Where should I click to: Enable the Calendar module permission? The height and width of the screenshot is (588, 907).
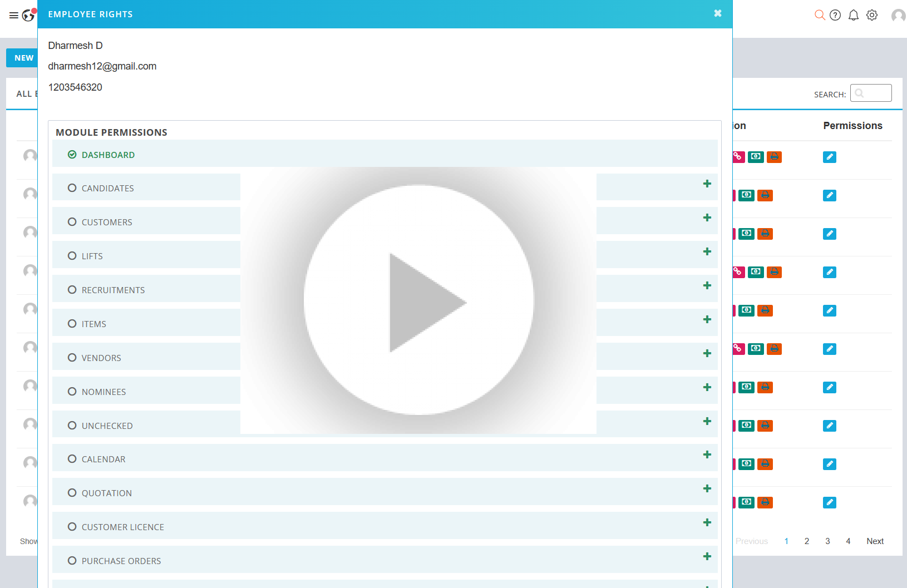pyautogui.click(x=72, y=459)
